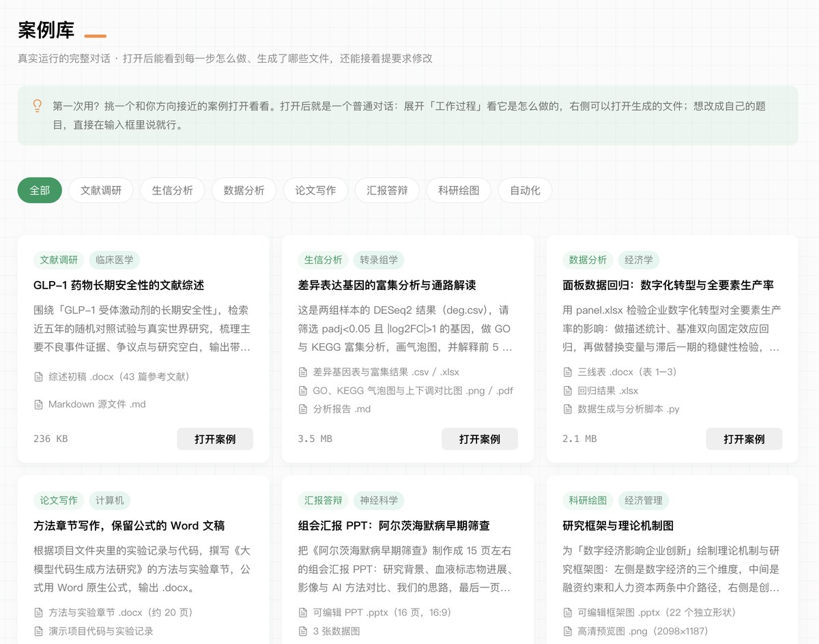819x644 pixels.
Task: Click file icon beside 3 张数据图
Action: click(x=303, y=631)
